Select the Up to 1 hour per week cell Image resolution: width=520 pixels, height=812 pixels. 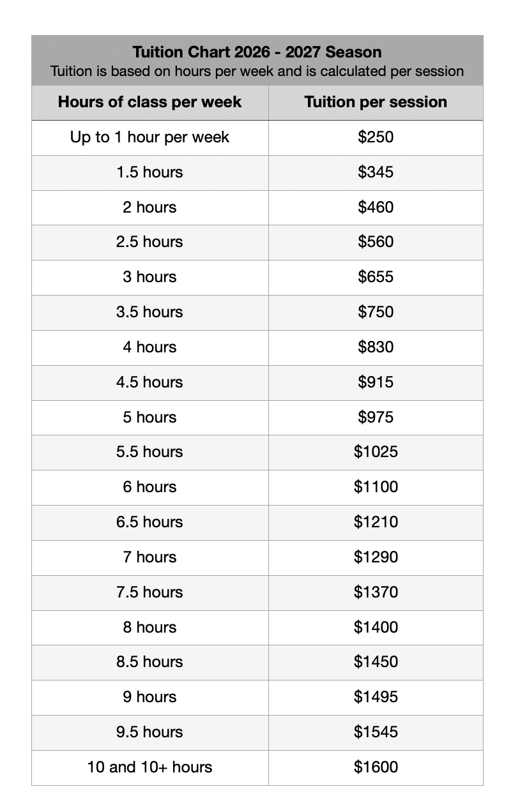(x=149, y=137)
